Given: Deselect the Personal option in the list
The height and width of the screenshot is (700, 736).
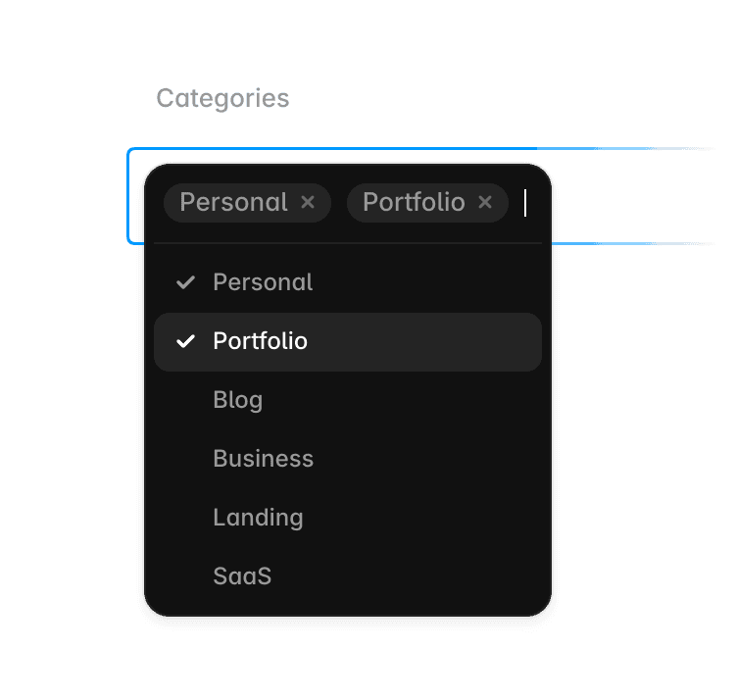Looking at the screenshot, I should (x=348, y=282).
